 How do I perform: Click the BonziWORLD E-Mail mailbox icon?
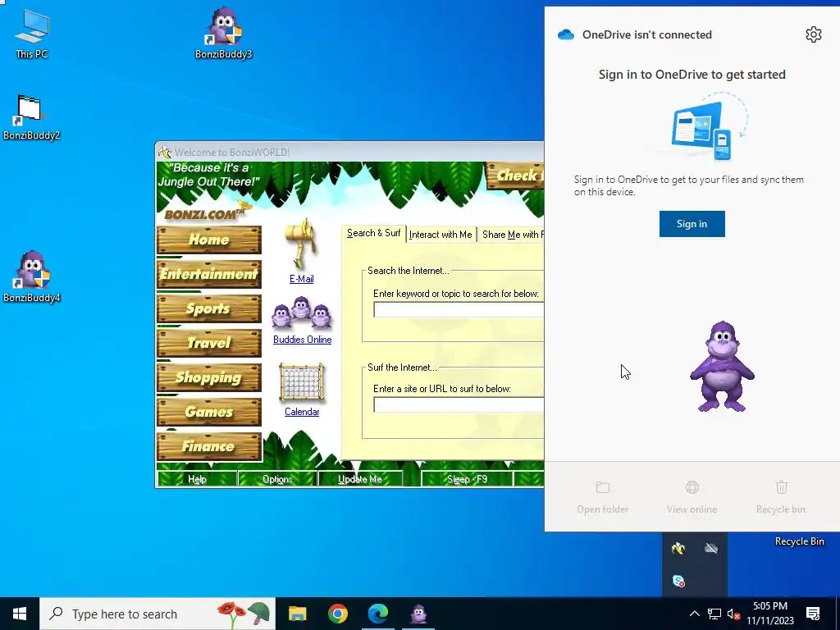(302, 244)
